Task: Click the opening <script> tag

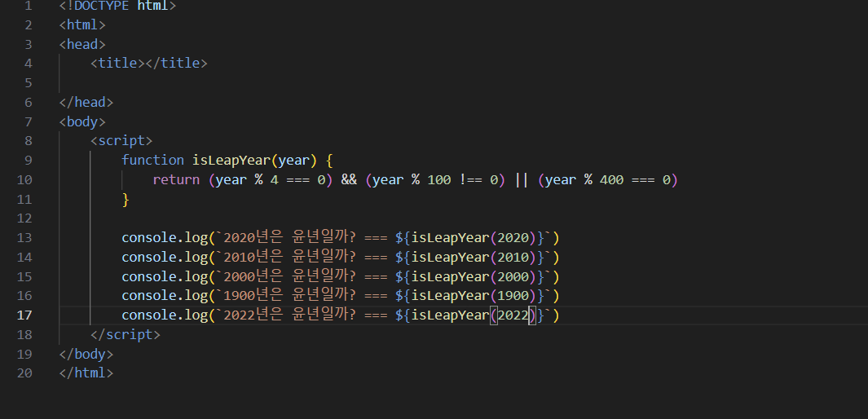Action: pyautogui.click(x=121, y=141)
